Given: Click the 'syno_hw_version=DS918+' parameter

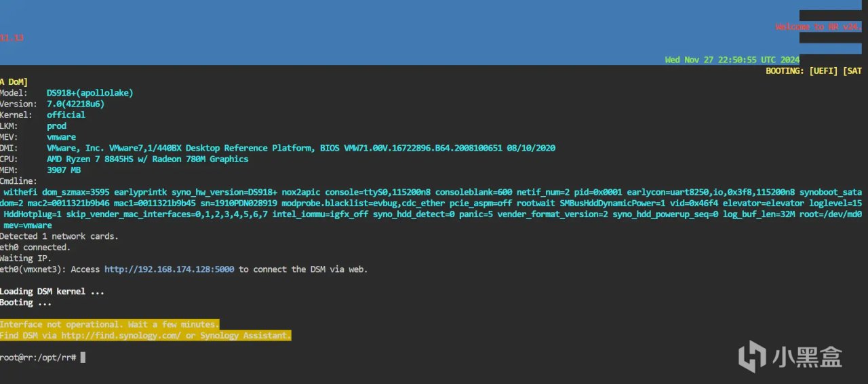Looking at the screenshot, I should click(224, 192).
